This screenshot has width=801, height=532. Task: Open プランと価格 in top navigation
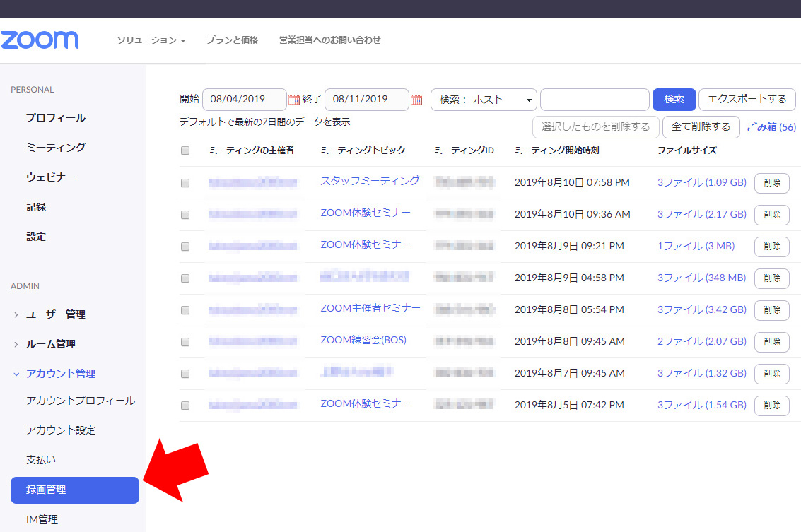(232, 40)
